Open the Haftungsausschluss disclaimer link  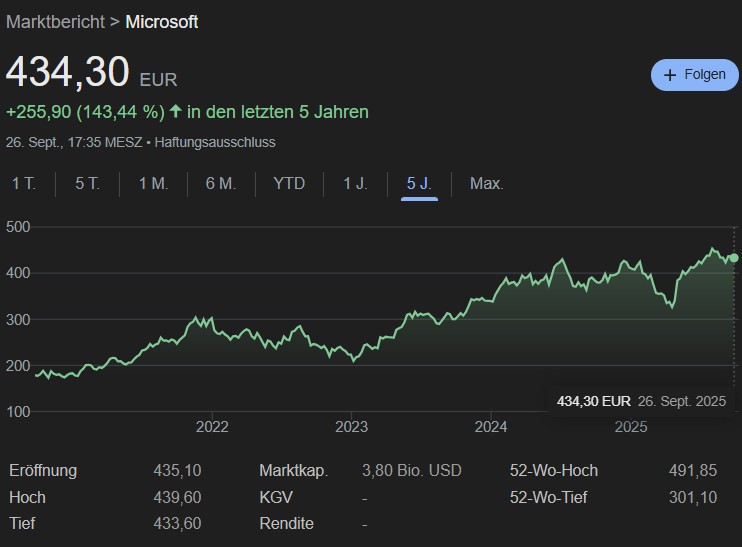(215, 142)
